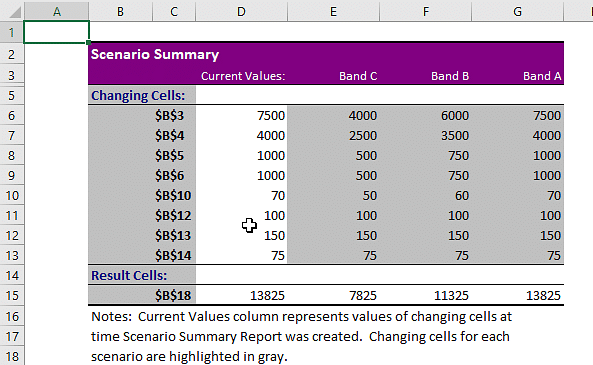Image resolution: width=593 pixels, height=365 pixels.
Task: Click the $B$18 result cell label
Action: click(x=173, y=295)
